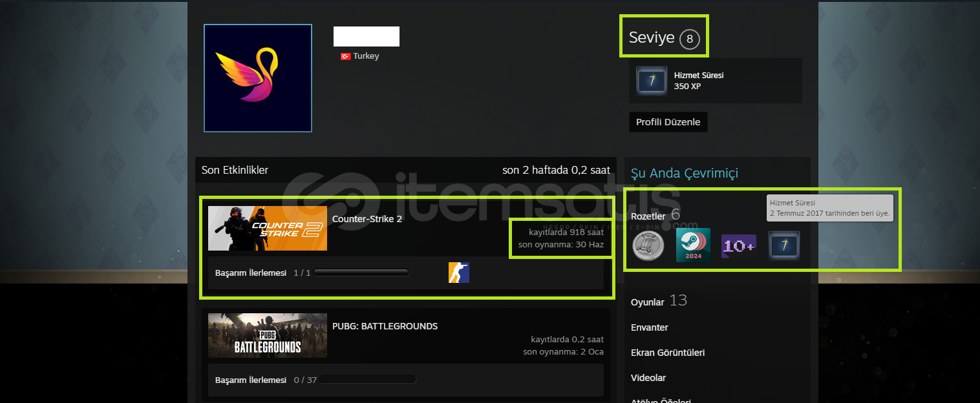This screenshot has height=403, width=980.
Task: Open the Videolar link
Action: (648, 378)
